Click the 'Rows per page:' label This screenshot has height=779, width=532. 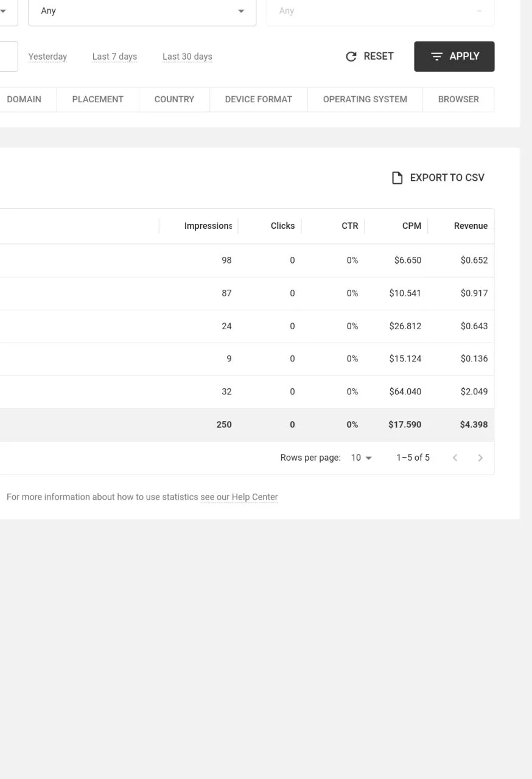point(310,458)
